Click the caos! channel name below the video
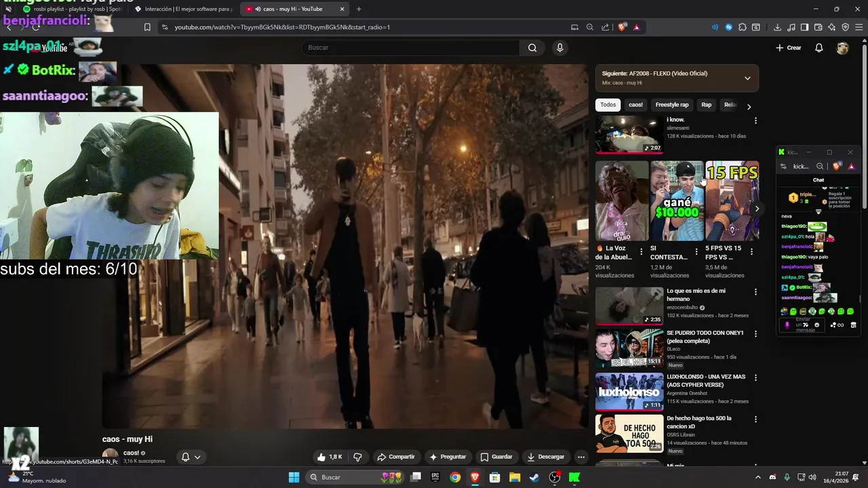 (x=131, y=453)
